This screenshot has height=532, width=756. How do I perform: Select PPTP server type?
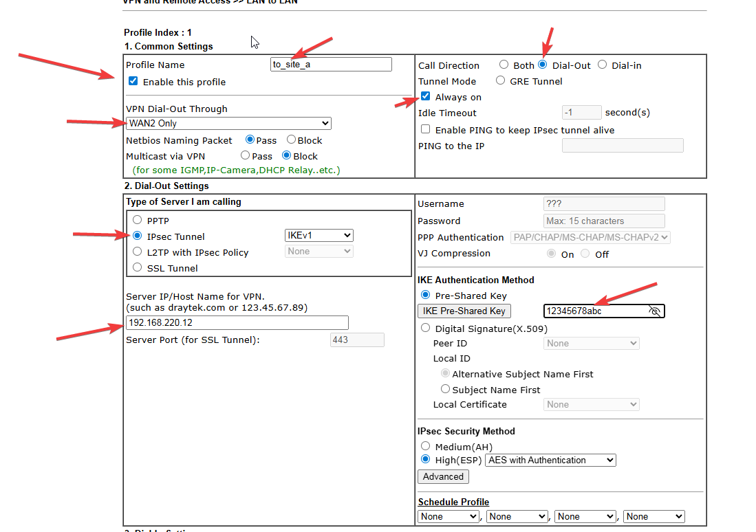point(138,220)
